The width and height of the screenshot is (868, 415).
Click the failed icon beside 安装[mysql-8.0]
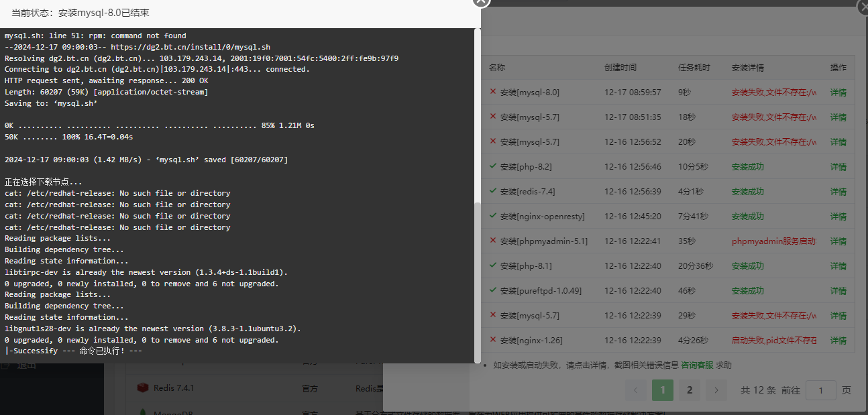point(493,91)
